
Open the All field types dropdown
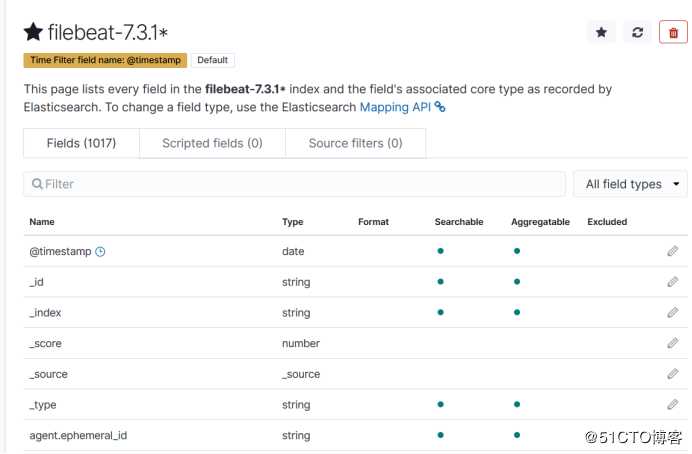630,184
